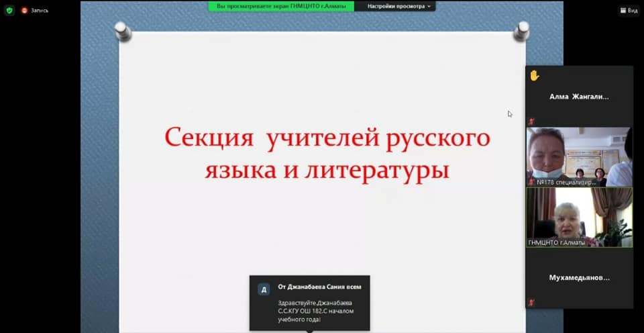644x333 pixels.
Task: Select the Алма Жангали participant tile
Action: click(579, 97)
